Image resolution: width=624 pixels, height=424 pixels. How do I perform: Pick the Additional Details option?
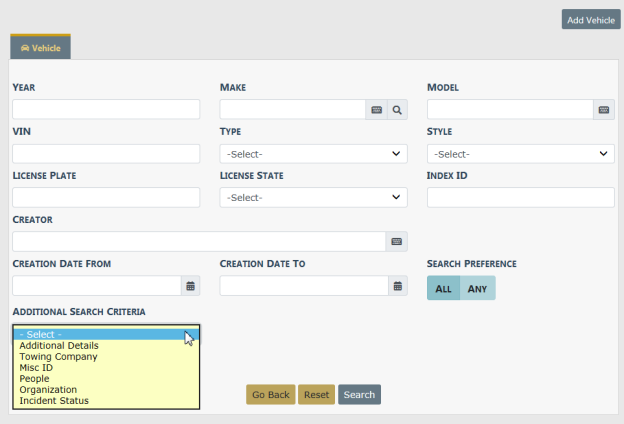(x=59, y=346)
